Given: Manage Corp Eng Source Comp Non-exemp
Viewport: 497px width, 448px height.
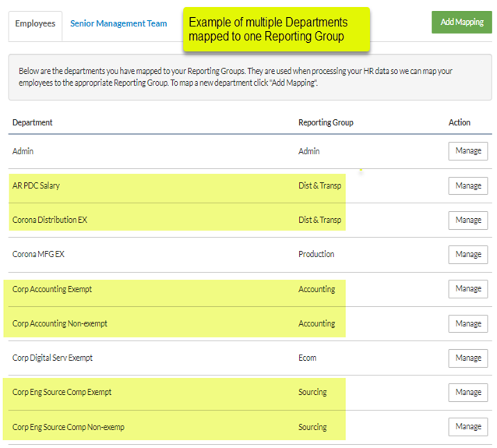Looking at the screenshot, I should point(468,427).
